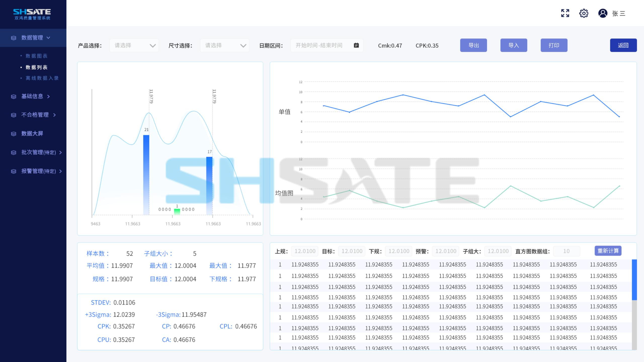Go to 数据图表 submenu item
Screen dimensions: 644x362
point(36,56)
